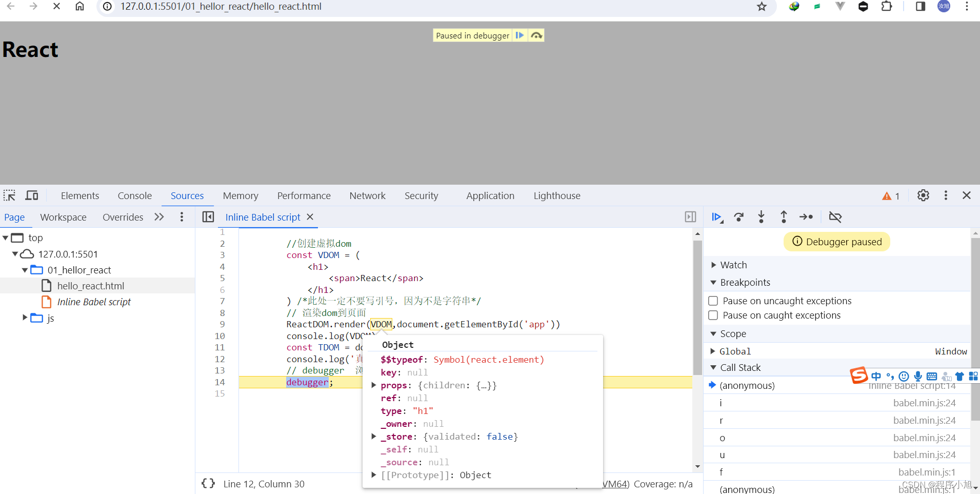Image resolution: width=980 pixels, height=494 pixels.
Task: Collapse the Scope section
Action: (x=713, y=334)
